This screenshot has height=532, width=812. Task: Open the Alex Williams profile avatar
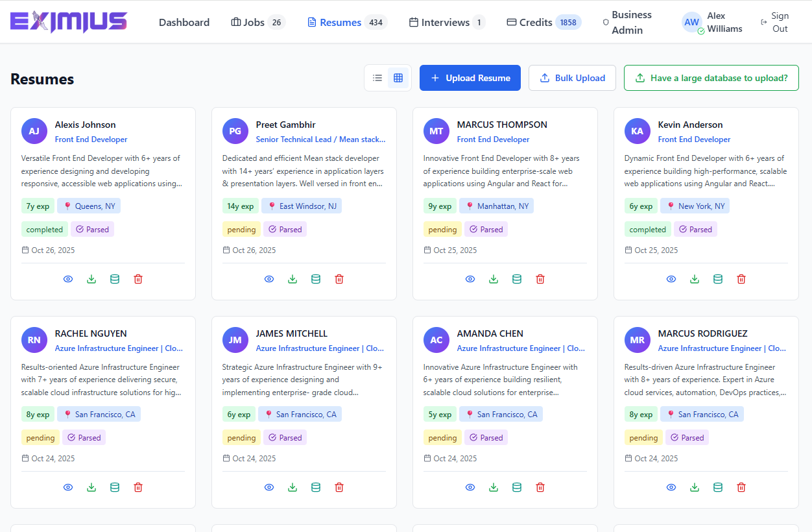coord(692,22)
